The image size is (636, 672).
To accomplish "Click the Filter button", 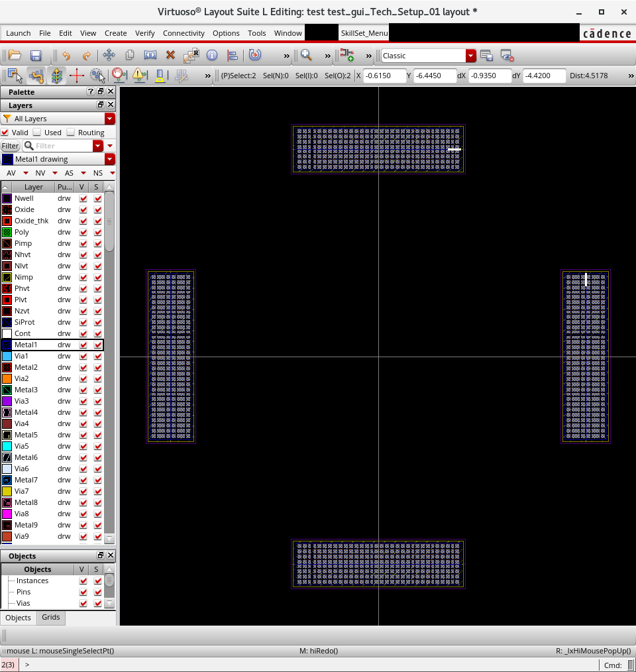I will (x=10, y=146).
